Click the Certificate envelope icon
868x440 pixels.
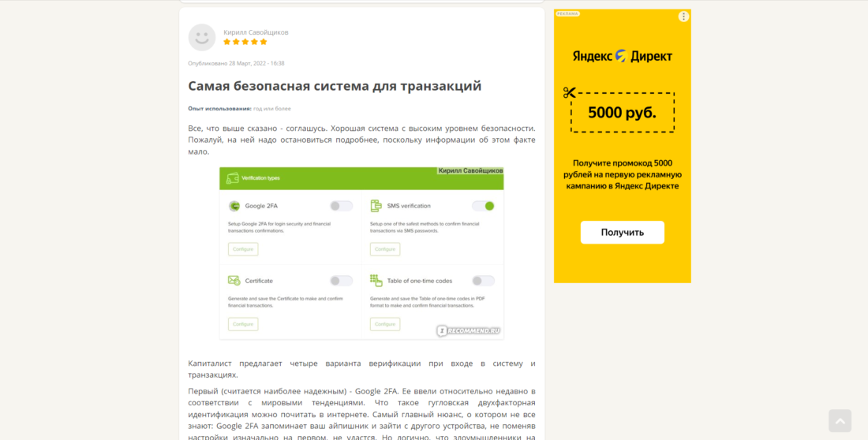pyautogui.click(x=234, y=281)
